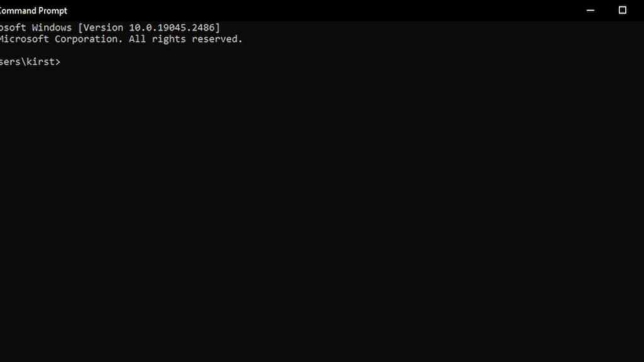Place cursor after the kirst> prompt
The image size is (644, 362).
(x=65, y=62)
